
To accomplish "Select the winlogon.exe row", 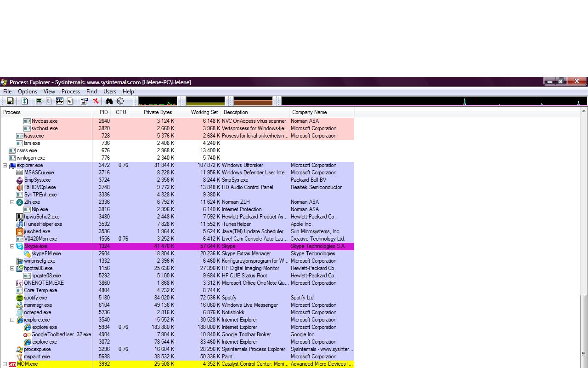I will point(177,158).
